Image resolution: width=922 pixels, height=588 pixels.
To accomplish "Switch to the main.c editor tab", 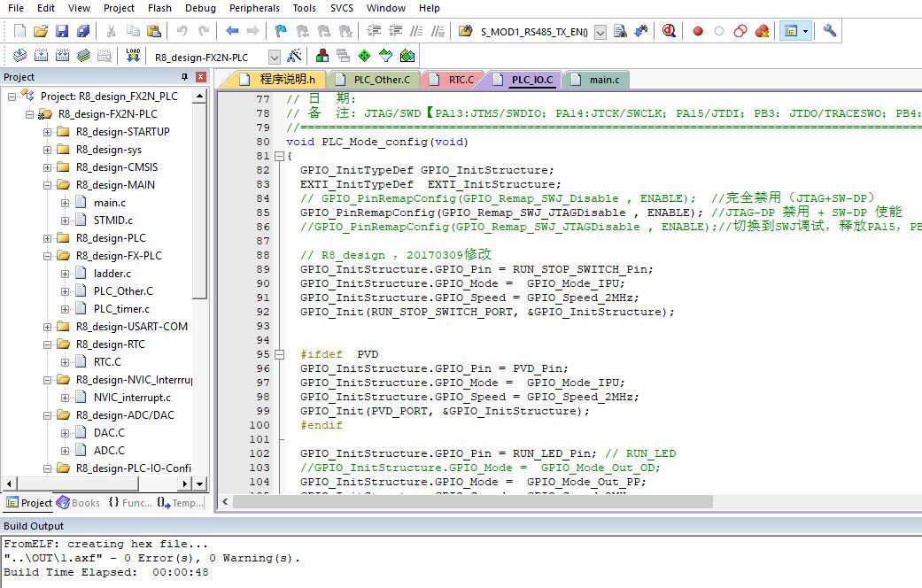I will [604, 80].
